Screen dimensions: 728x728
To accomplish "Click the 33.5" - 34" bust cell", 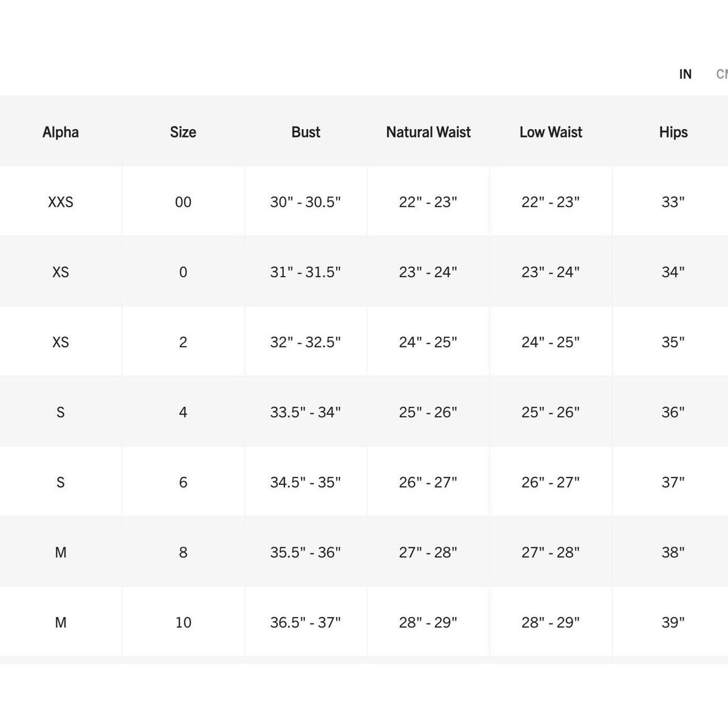I will tap(306, 413).
